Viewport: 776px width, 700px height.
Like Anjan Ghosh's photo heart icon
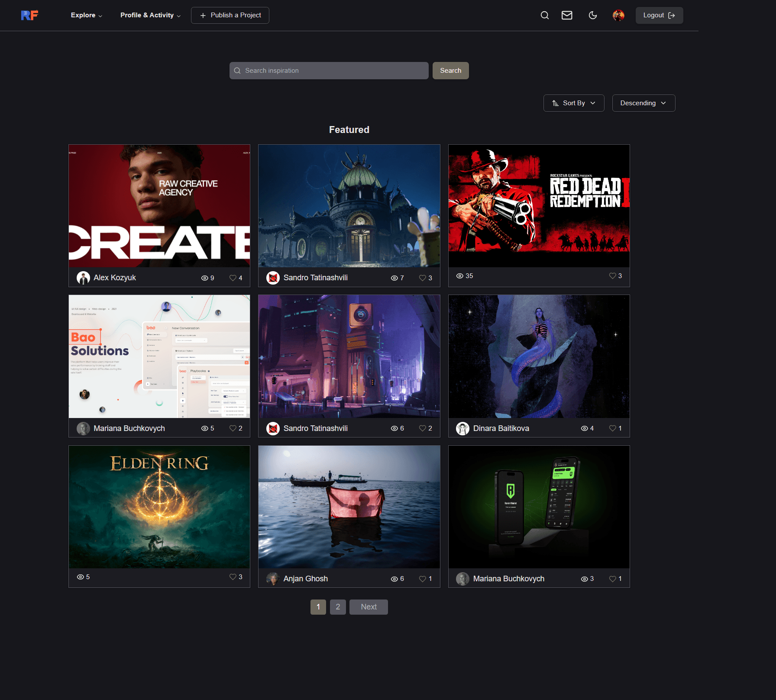423,579
